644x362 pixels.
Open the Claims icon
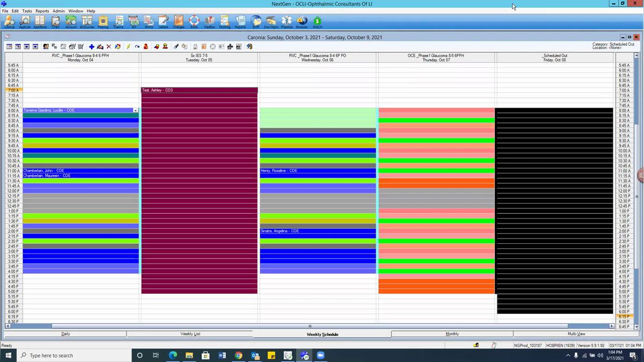[x=119, y=21]
